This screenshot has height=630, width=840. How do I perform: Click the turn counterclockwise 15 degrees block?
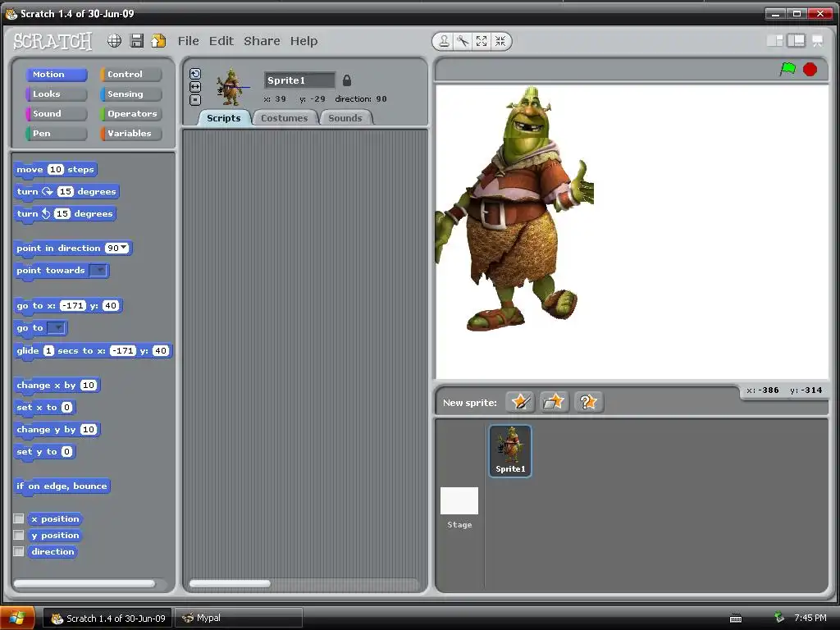tap(65, 214)
